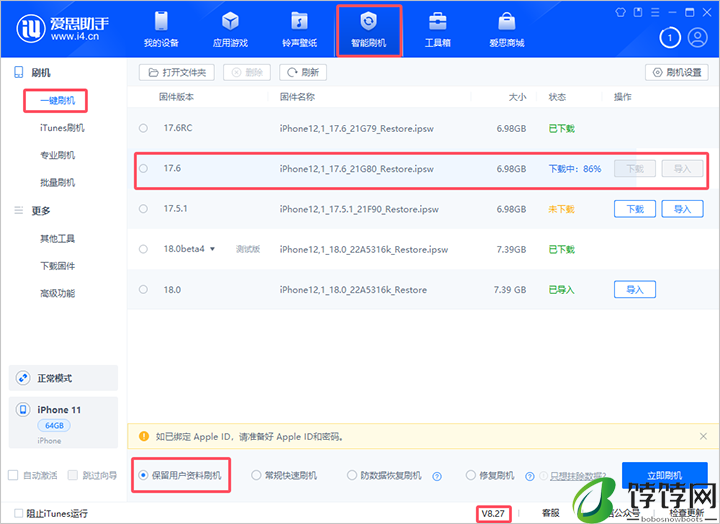This screenshot has width=720, height=524.
Task: Open 刷机设置 flash settings
Action: click(677, 73)
